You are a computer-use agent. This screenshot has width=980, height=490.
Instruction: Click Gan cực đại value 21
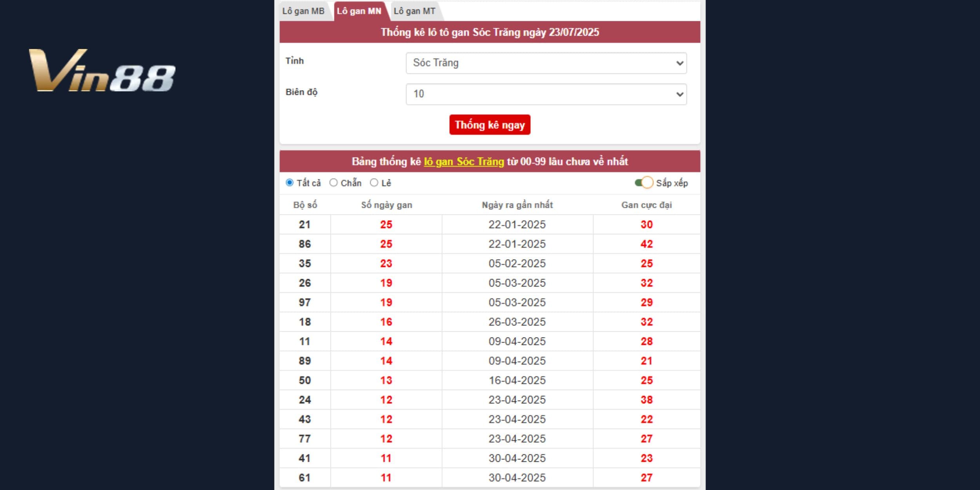point(646,361)
